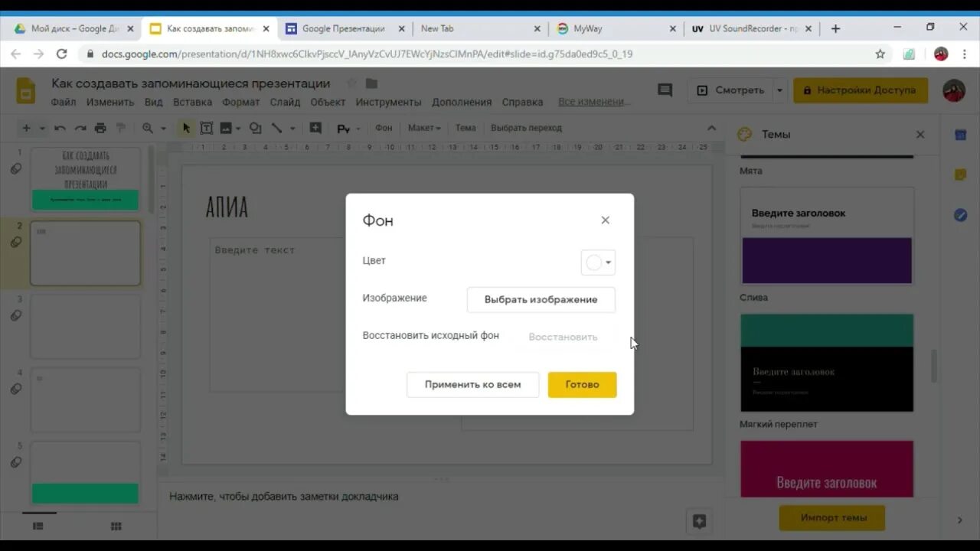Image resolution: width=980 pixels, height=551 pixels.
Task: Open the zoom level dropdown arrow
Action: click(x=163, y=129)
